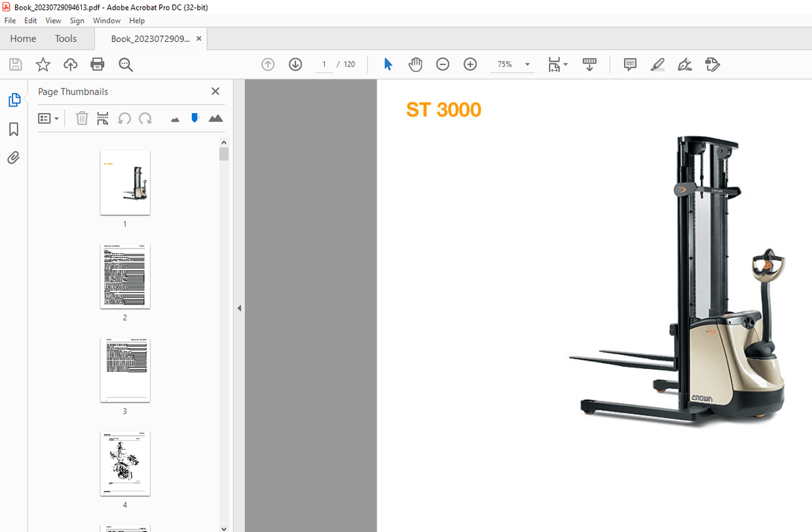
Task: Select the Highlight text tool
Action: [x=657, y=64]
